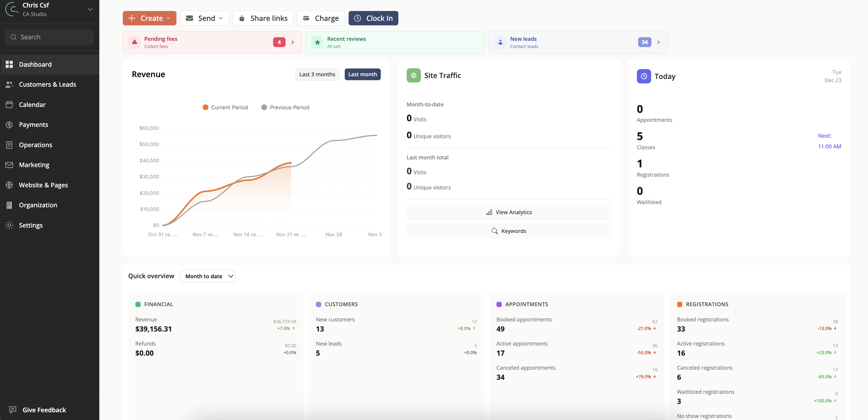Select the Last month revenue toggle
The image size is (868, 420).
[x=362, y=74]
